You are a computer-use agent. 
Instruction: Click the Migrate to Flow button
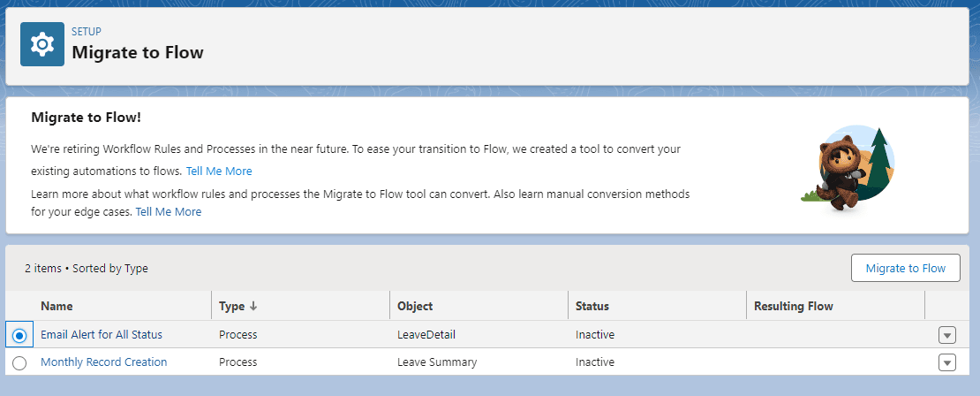(x=906, y=269)
